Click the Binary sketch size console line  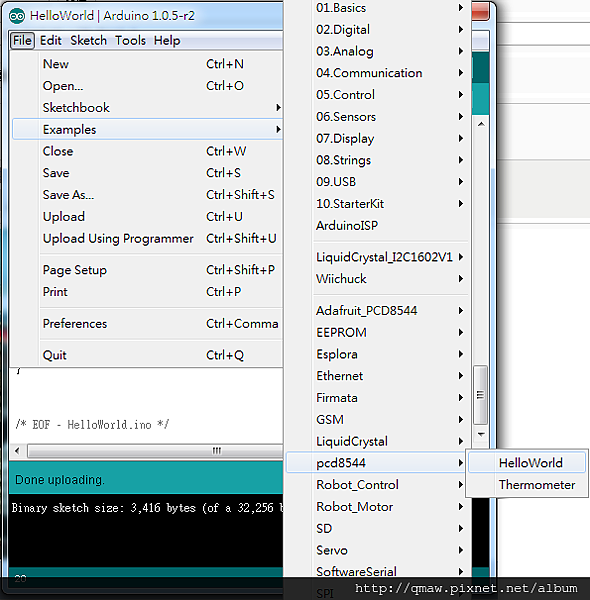point(147,508)
